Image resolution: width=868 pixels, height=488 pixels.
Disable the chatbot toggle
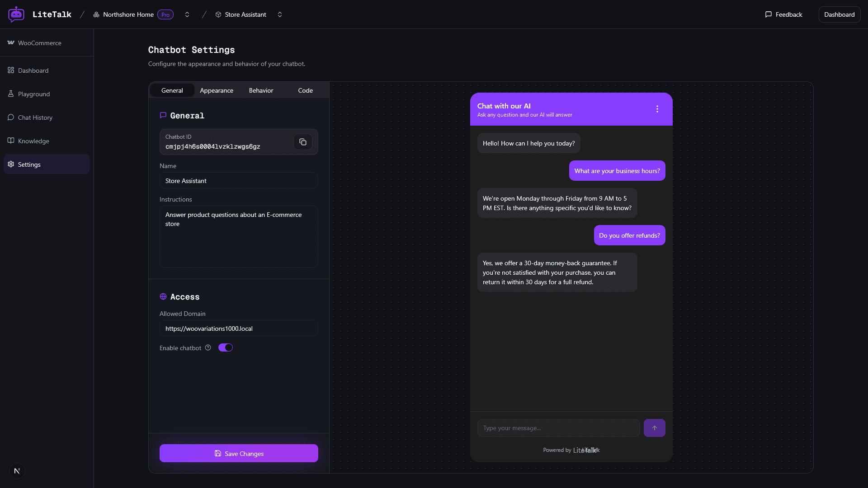225,347
